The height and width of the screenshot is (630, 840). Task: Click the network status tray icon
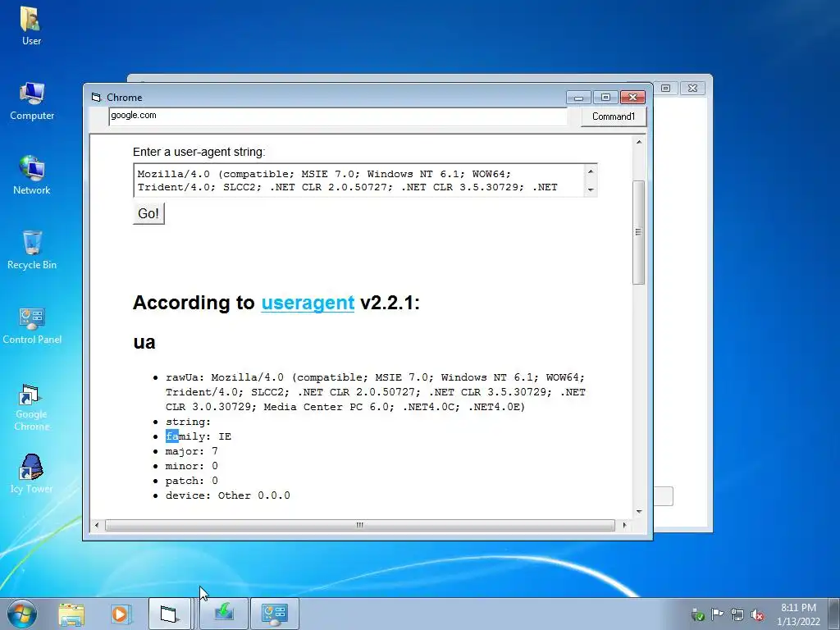tap(737, 614)
